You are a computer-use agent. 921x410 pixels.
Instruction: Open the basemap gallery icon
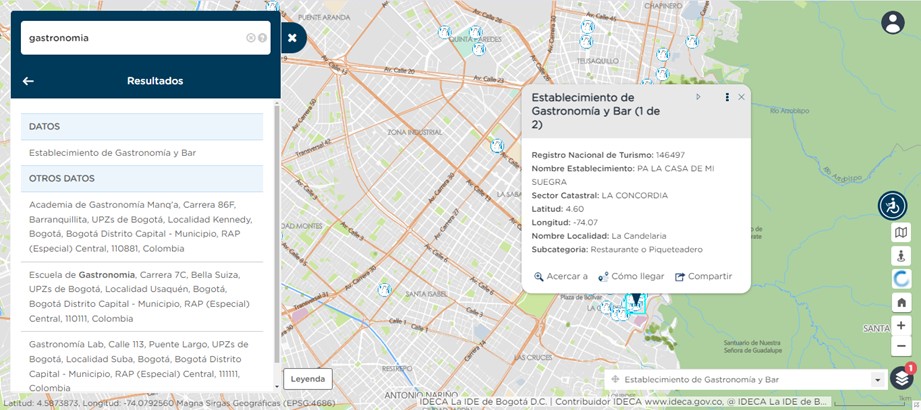pos(901,233)
